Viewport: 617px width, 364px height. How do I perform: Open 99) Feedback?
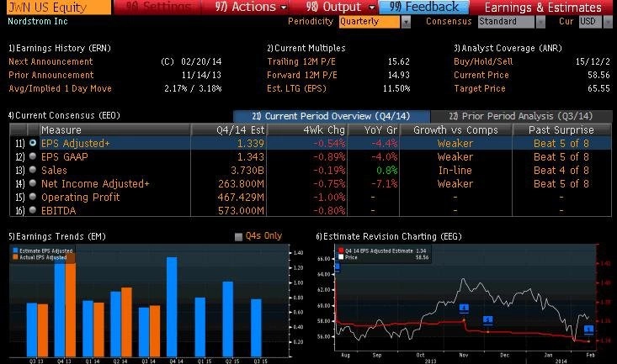click(423, 7)
